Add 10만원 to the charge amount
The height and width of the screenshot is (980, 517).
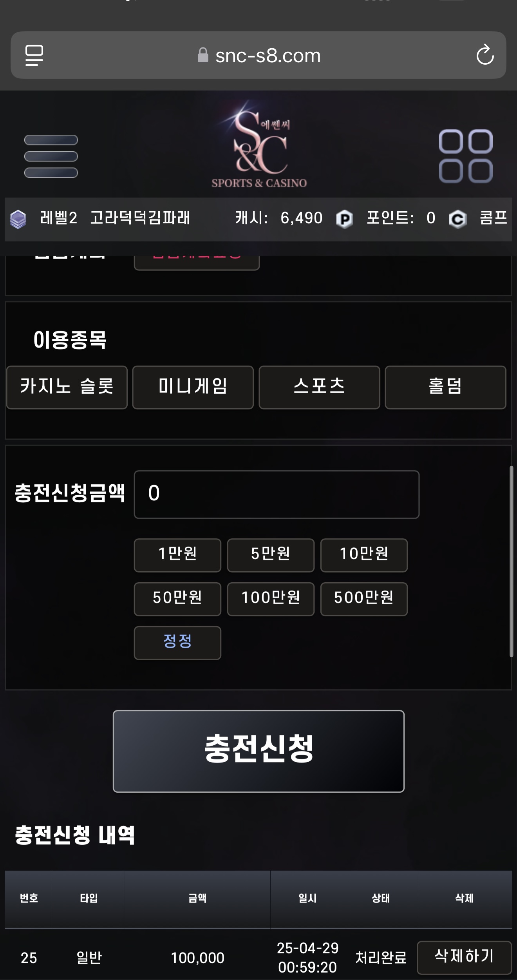tap(364, 555)
